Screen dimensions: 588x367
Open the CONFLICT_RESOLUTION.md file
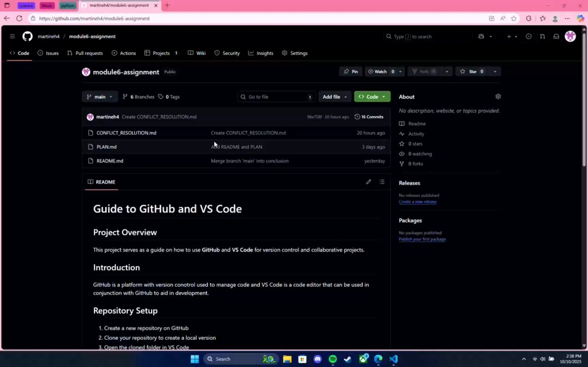tap(126, 133)
